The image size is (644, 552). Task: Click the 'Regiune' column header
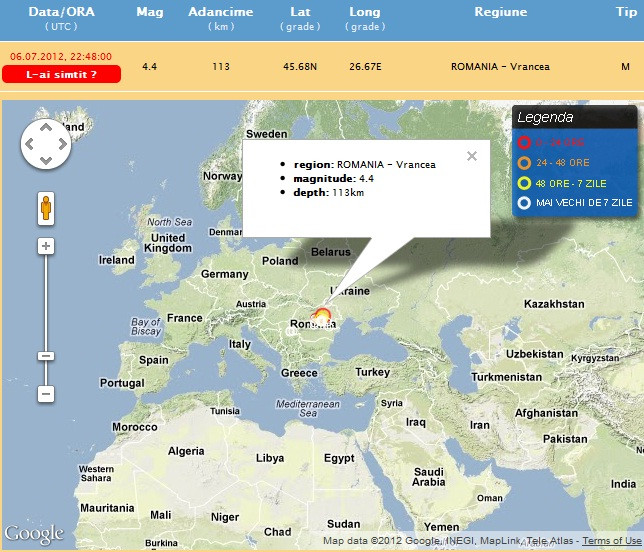pos(500,12)
